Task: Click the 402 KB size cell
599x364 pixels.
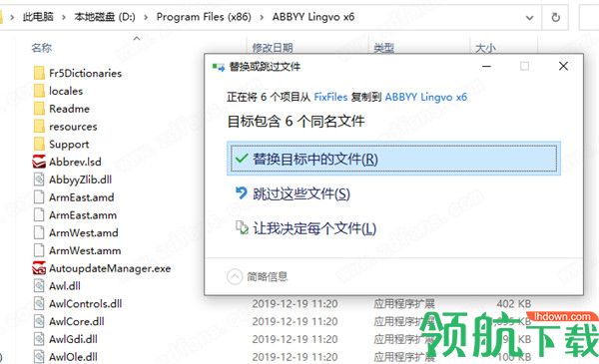Action: 514,304
